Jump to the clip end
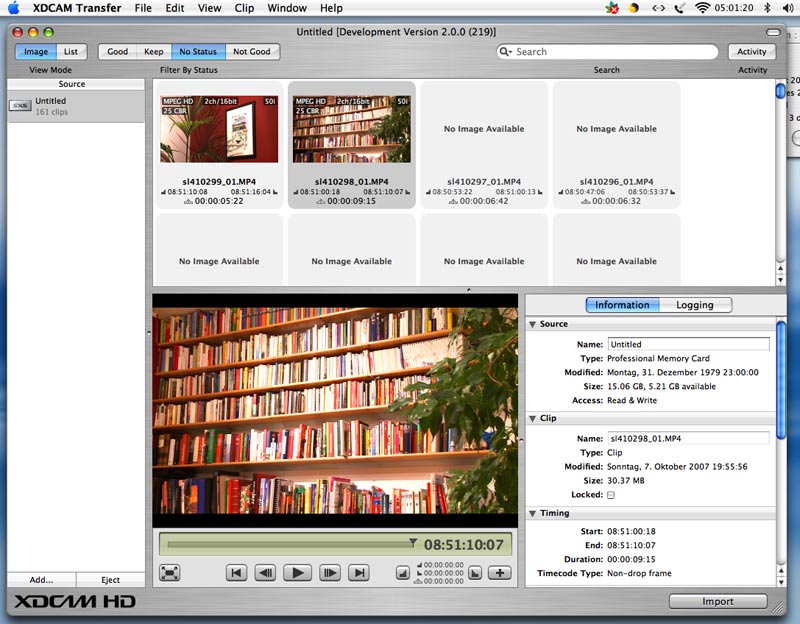Screen dimensions: 800x624 tap(358, 573)
